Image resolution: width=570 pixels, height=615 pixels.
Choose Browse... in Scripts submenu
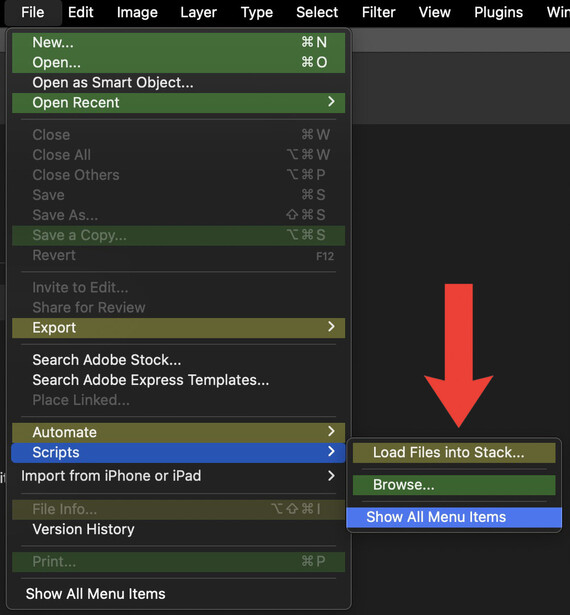454,485
